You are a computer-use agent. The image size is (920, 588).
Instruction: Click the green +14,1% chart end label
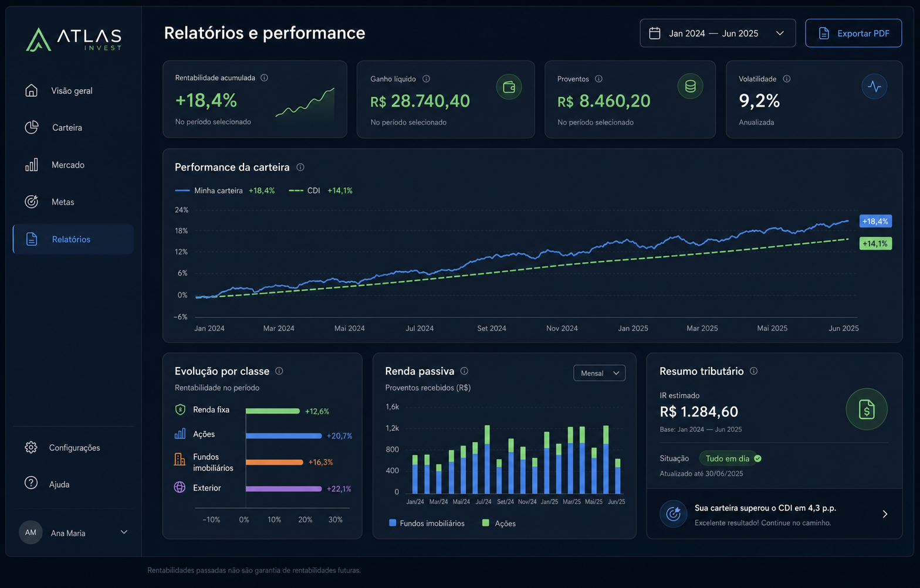[875, 243]
